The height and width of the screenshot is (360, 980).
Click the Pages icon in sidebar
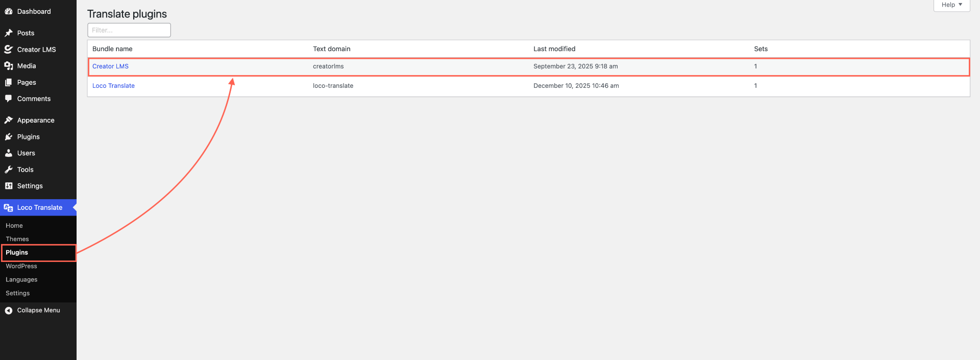[x=9, y=82]
